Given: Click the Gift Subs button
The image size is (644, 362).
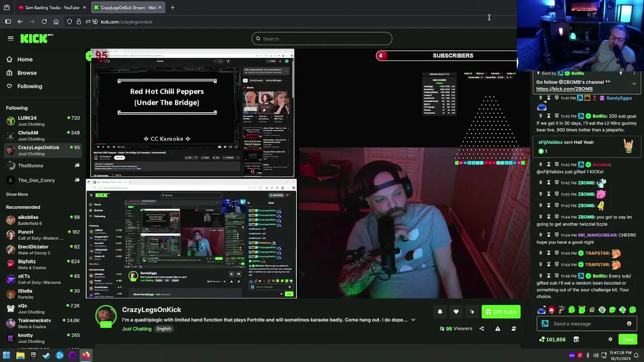Looking at the screenshot, I should click(501, 312).
